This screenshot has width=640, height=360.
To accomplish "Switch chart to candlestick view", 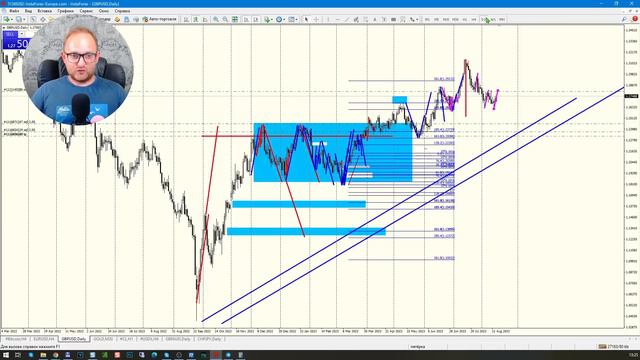I will (x=195, y=19).
